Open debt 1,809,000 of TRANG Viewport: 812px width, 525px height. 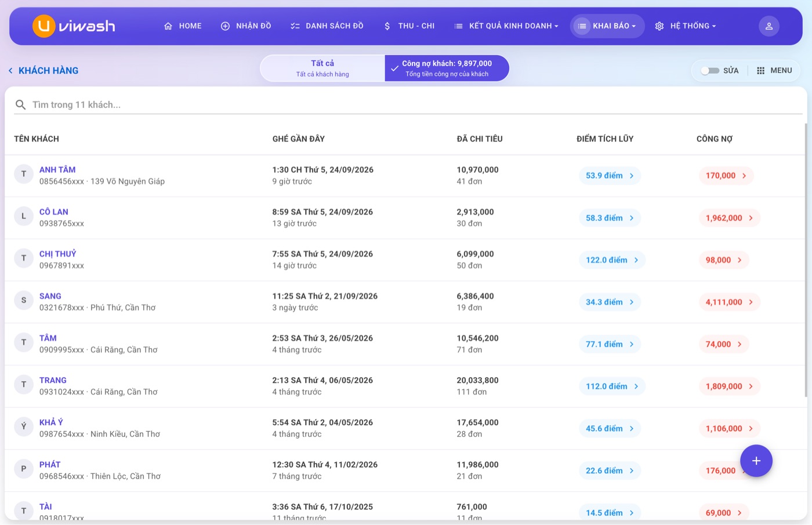(x=730, y=386)
